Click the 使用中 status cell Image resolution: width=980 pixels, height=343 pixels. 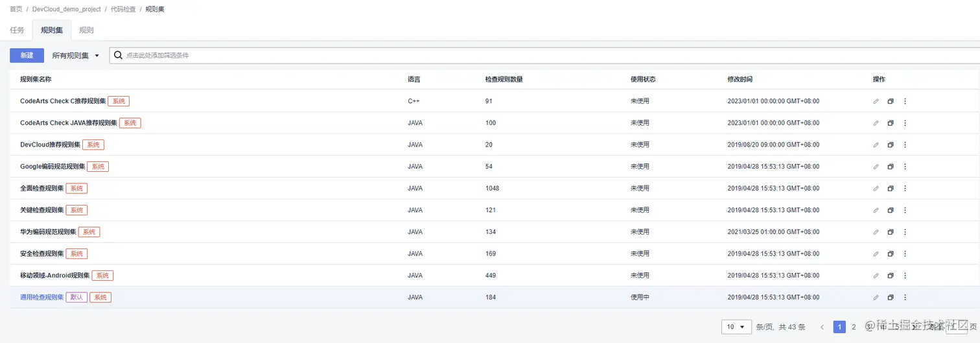[x=640, y=298]
